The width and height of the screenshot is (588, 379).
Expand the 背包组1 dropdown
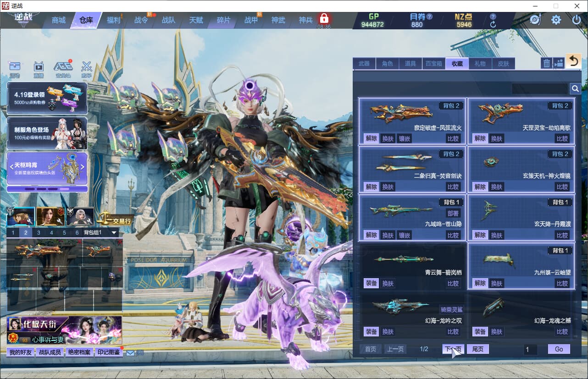(114, 233)
